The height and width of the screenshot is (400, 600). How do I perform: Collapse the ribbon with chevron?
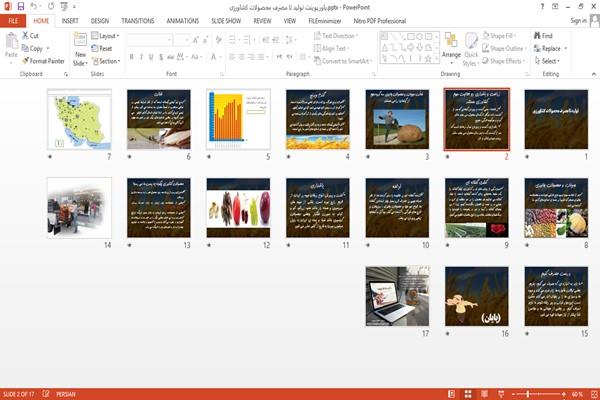tap(594, 74)
